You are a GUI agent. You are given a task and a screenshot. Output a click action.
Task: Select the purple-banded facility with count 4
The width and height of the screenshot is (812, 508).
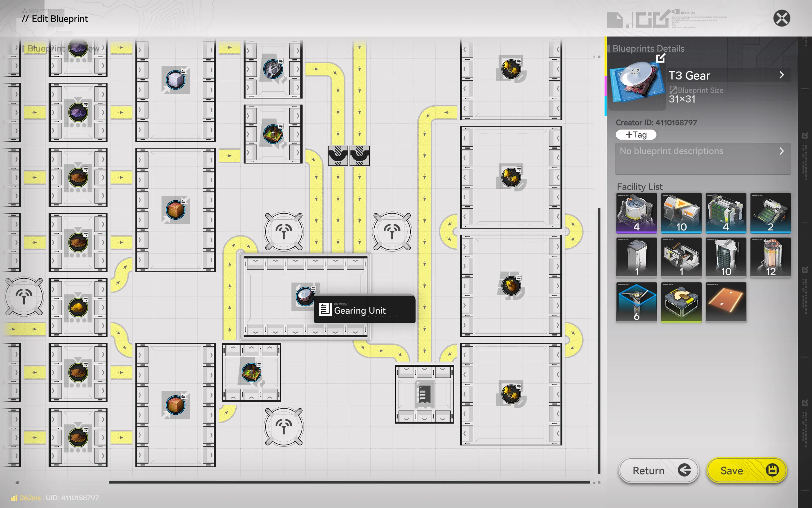[x=636, y=213]
